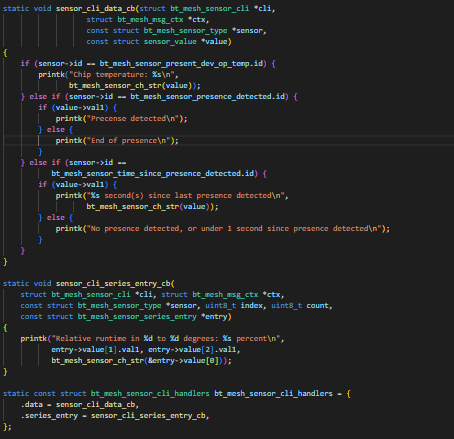The width and height of the screenshot is (454, 439).
Task: Click bt_mesh_sensor_cli_handlers variable name
Action: click(x=273, y=393)
